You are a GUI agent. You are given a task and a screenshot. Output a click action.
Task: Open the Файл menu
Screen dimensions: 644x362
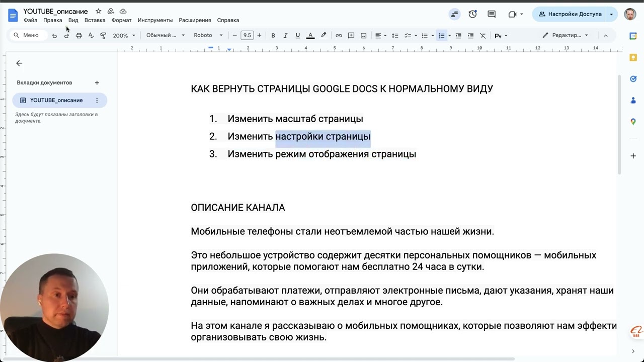pos(30,20)
